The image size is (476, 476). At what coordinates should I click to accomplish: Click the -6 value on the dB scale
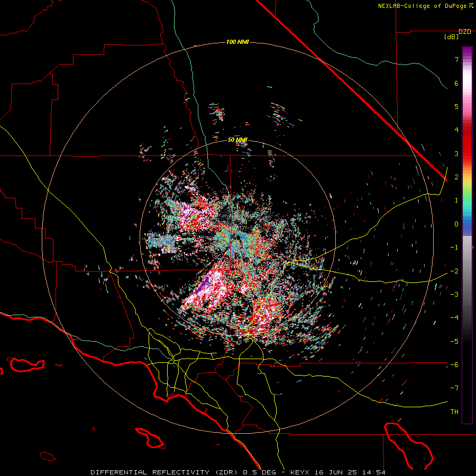coord(454,364)
